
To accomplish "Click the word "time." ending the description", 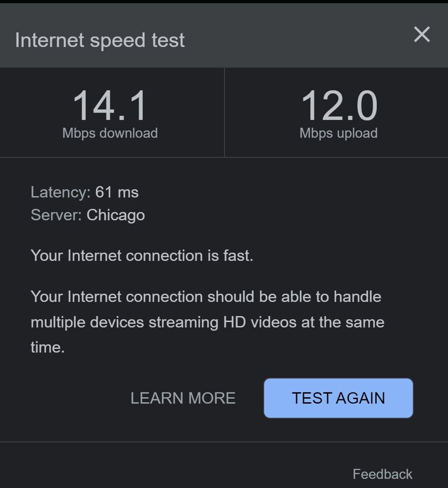I will [47, 348].
